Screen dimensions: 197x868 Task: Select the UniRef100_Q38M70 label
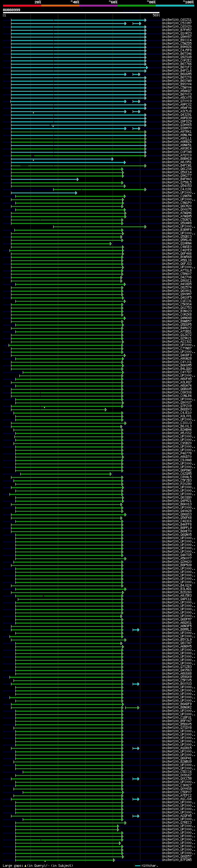[177, 128]
